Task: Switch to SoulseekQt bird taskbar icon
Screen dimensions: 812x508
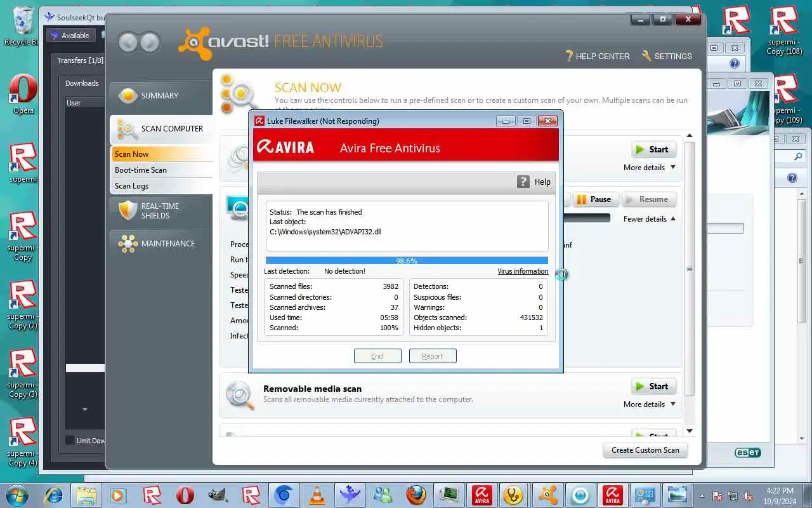Action: (350, 495)
